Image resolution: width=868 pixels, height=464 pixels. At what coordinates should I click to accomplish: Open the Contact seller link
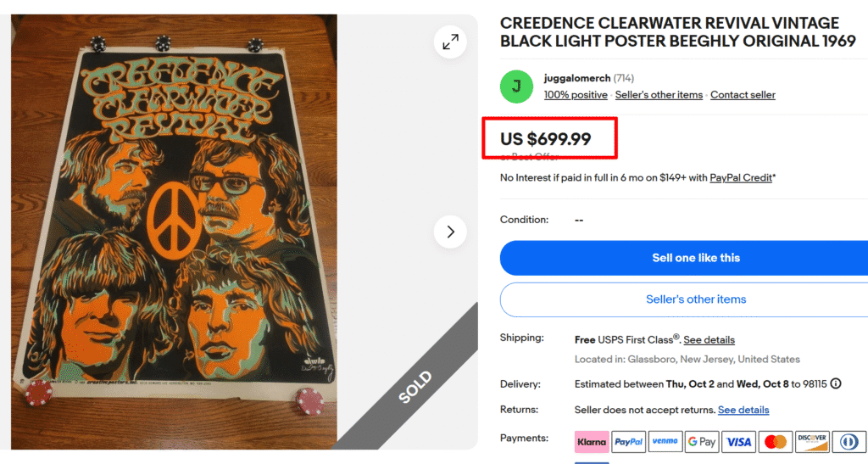(x=743, y=95)
